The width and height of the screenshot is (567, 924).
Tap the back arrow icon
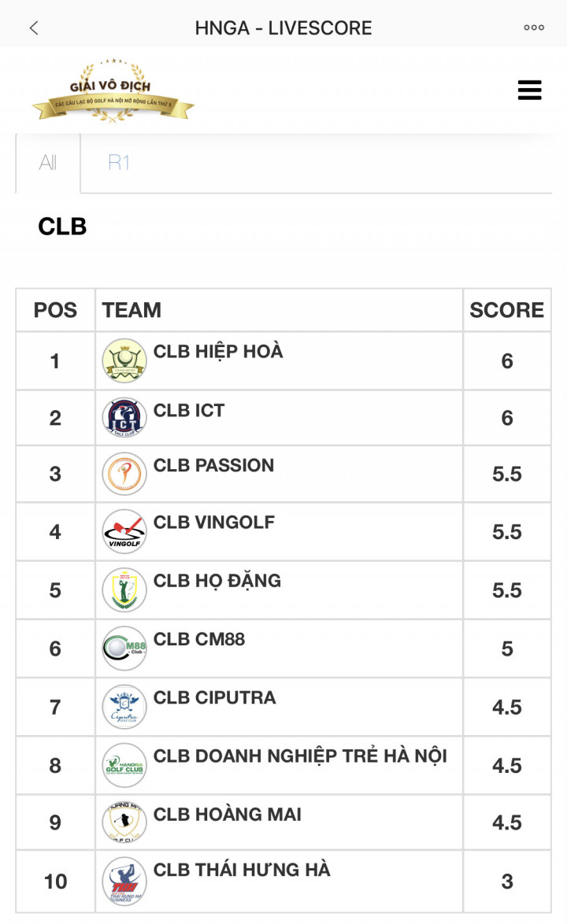tap(34, 28)
